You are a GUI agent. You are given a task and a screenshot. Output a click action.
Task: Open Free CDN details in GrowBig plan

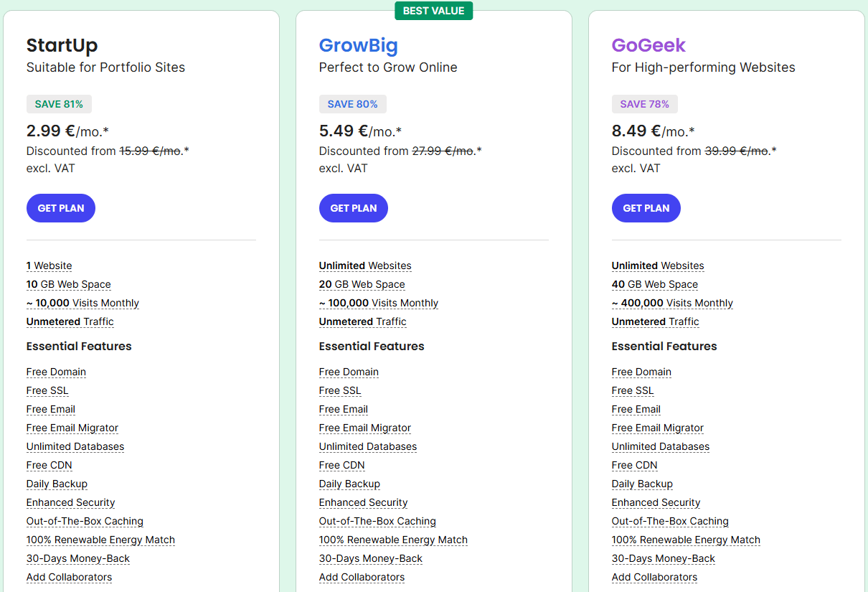(341, 465)
